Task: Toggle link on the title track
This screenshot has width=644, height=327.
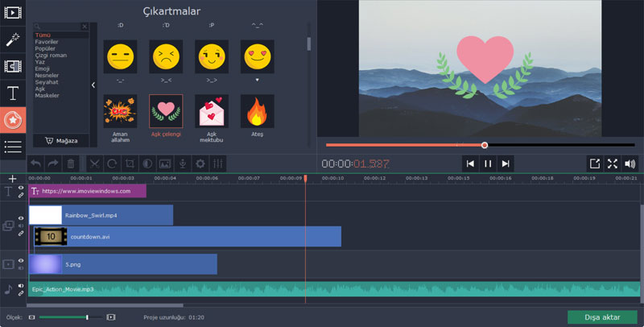Action: 21,195
